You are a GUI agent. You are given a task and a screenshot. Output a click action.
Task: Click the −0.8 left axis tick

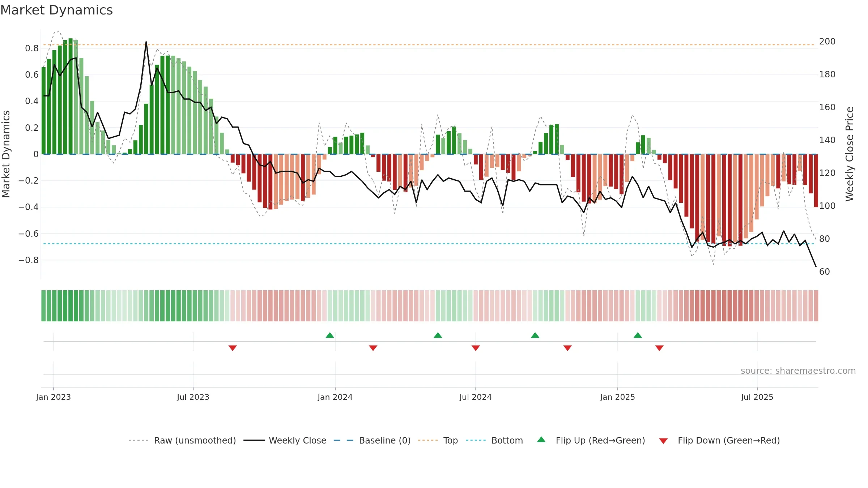point(29,260)
